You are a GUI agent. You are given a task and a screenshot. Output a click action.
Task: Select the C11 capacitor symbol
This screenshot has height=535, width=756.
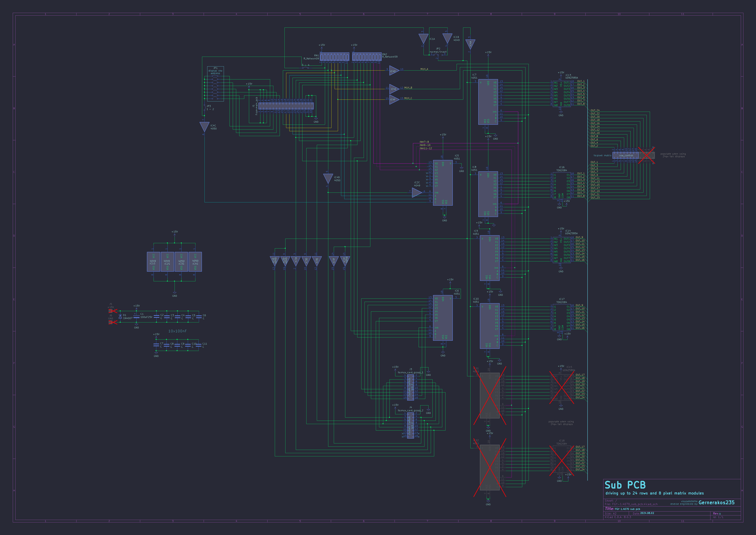(198, 345)
